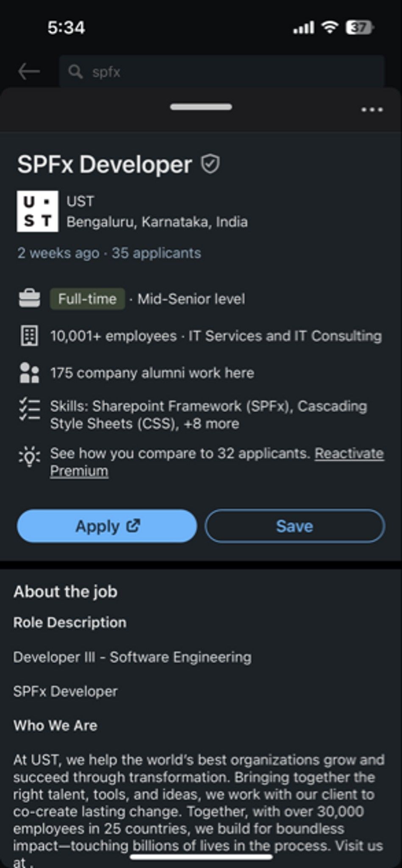The width and height of the screenshot is (402, 868).
Task: Tap the briefcase job type icon
Action: click(30, 299)
